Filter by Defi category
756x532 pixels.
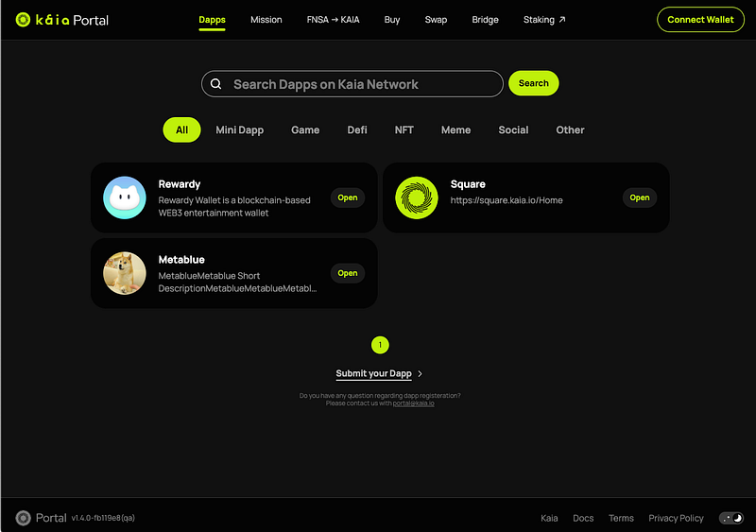pos(357,129)
